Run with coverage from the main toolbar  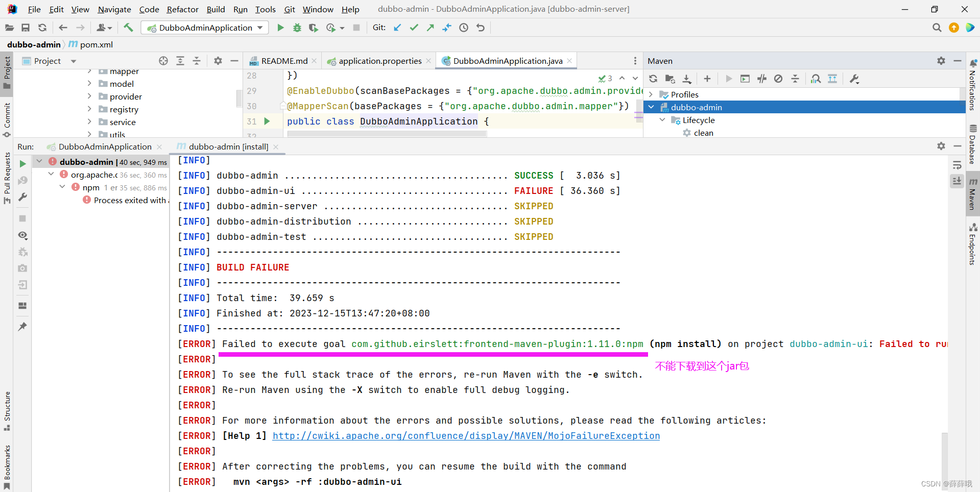click(x=314, y=28)
